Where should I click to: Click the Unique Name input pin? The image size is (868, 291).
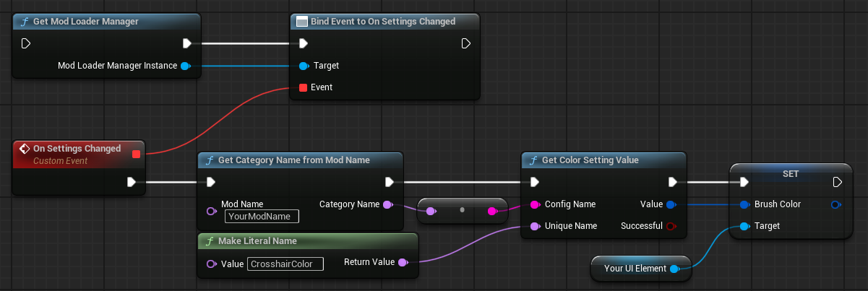(x=535, y=226)
